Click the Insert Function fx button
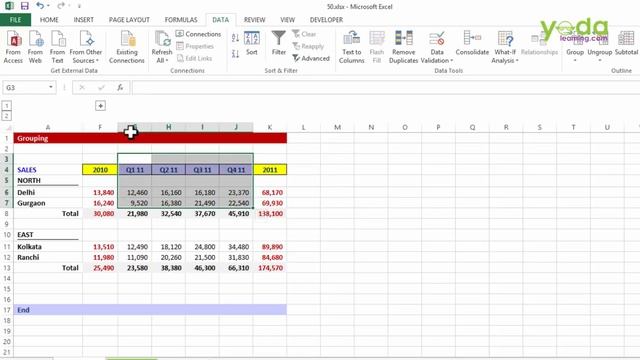This screenshot has height=360, width=640. click(120, 87)
